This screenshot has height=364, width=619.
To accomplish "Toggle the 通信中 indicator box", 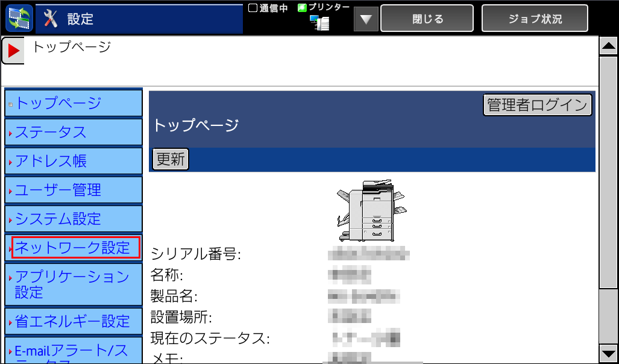I will 253,8.
